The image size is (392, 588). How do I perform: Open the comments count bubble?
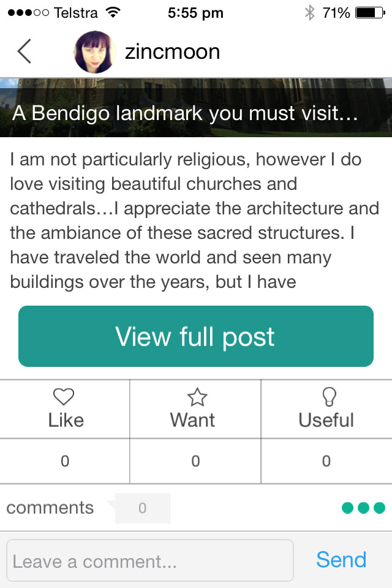[x=142, y=508]
